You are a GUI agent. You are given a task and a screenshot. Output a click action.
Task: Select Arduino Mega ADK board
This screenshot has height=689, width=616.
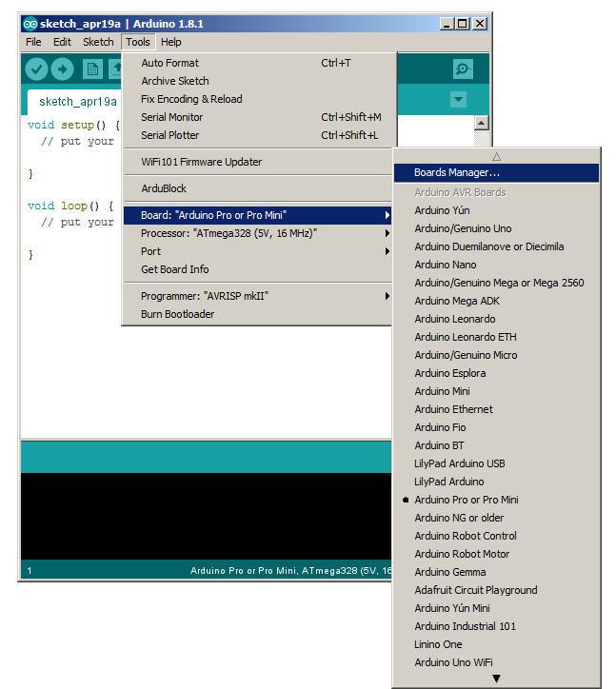tap(496, 301)
